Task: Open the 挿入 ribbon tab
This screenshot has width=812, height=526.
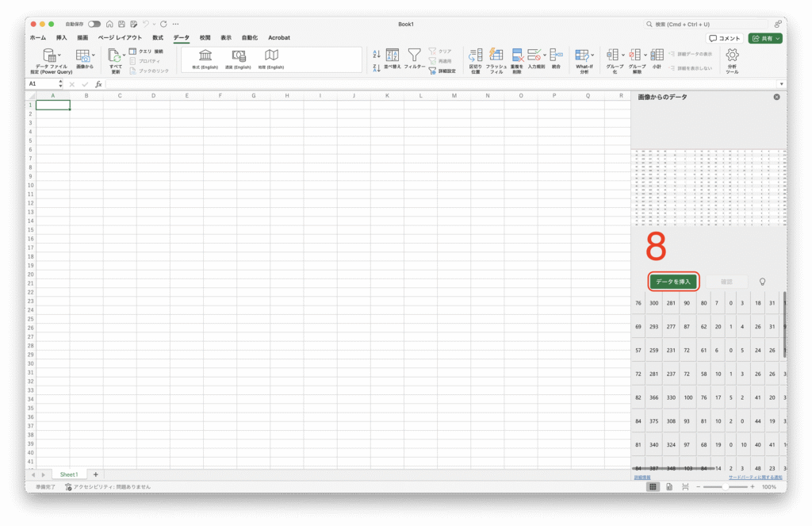Action: point(62,38)
